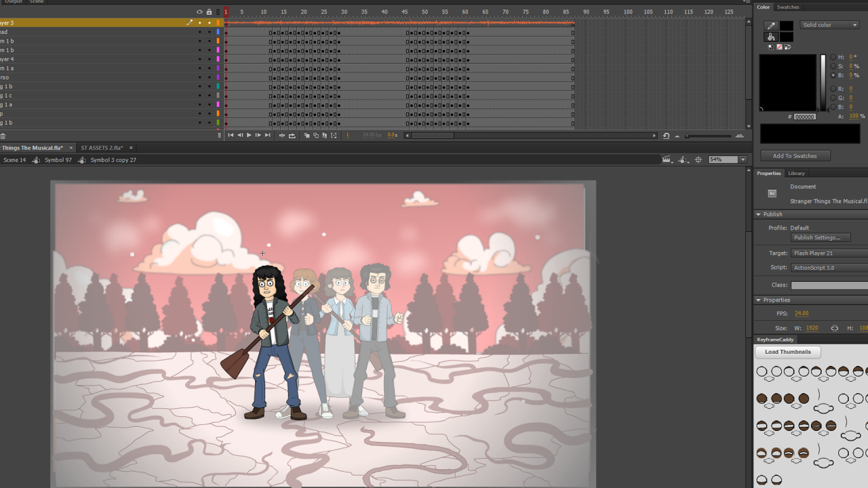The image size is (868, 488).
Task: Click the Add To Swatches button
Action: pyautogui.click(x=795, y=156)
